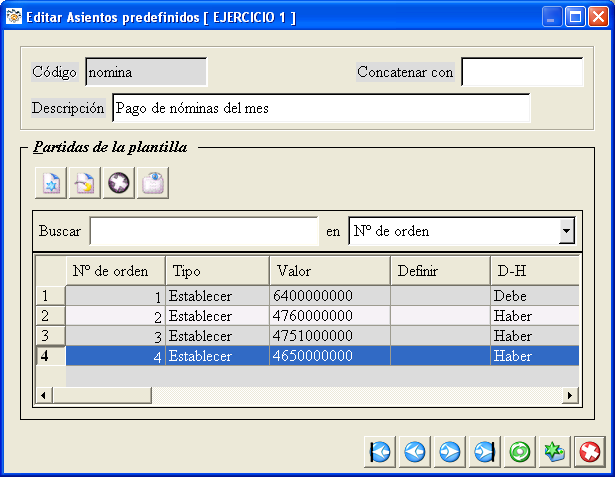615x477 pixels.
Task: Click the Haber cell in row 2
Action: tap(535, 316)
